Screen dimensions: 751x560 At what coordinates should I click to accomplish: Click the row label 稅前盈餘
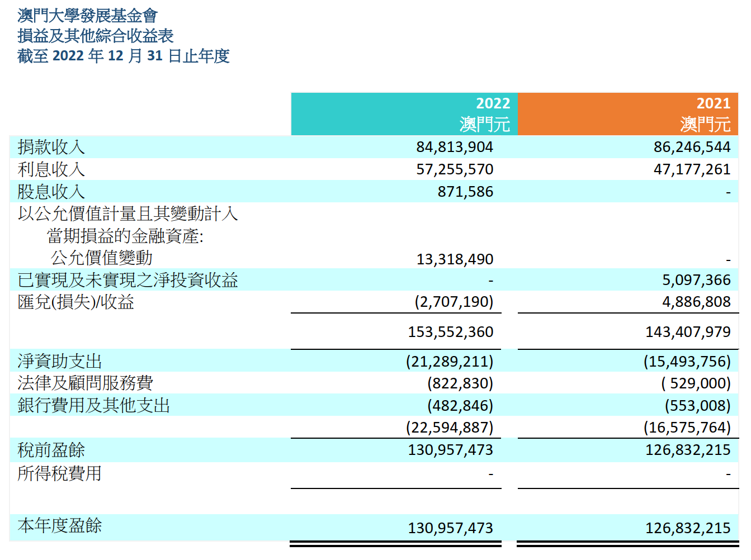point(51,450)
